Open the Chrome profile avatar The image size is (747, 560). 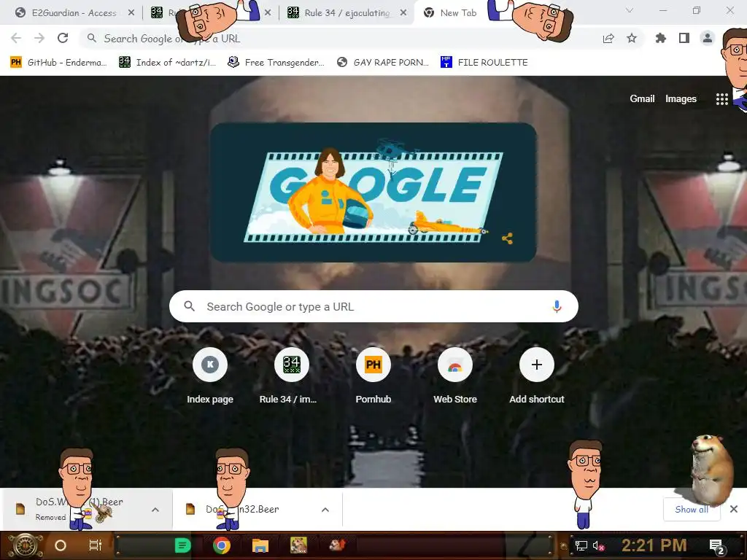pos(708,38)
